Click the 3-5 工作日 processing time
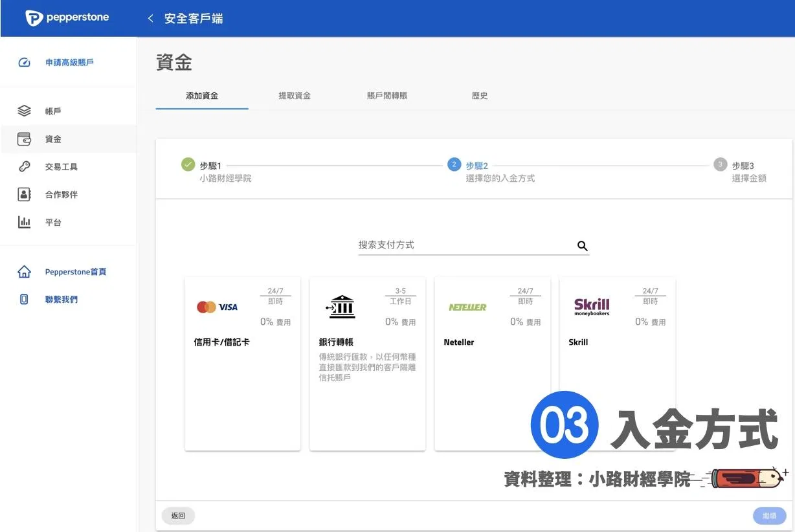795x532 pixels. pyautogui.click(x=401, y=296)
